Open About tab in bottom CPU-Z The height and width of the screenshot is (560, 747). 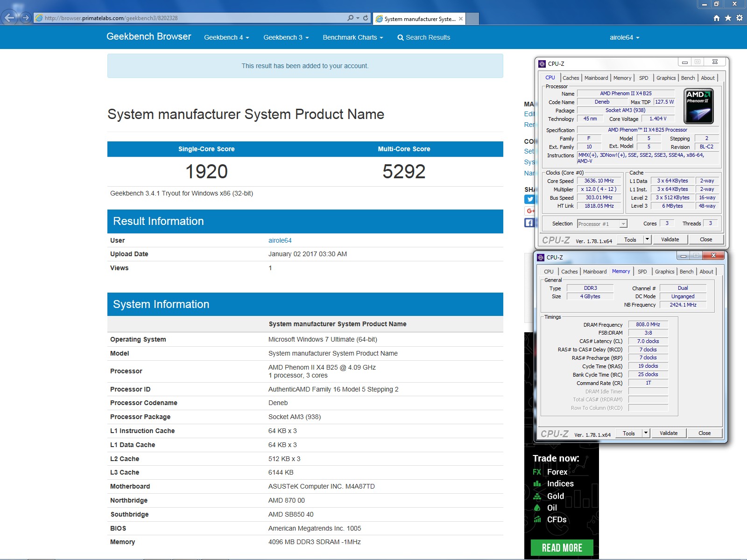pos(706,272)
